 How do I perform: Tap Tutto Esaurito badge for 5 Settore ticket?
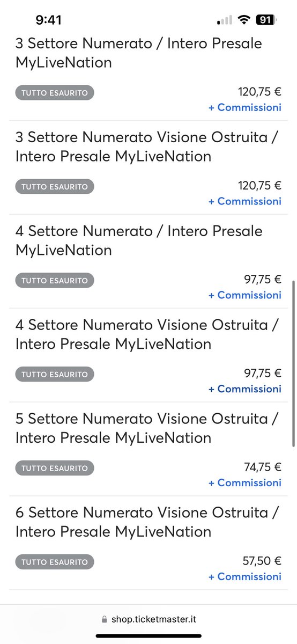click(55, 468)
